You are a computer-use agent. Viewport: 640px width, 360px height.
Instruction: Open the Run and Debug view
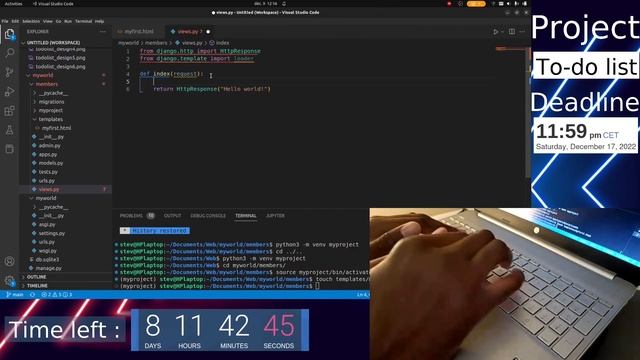point(10,91)
